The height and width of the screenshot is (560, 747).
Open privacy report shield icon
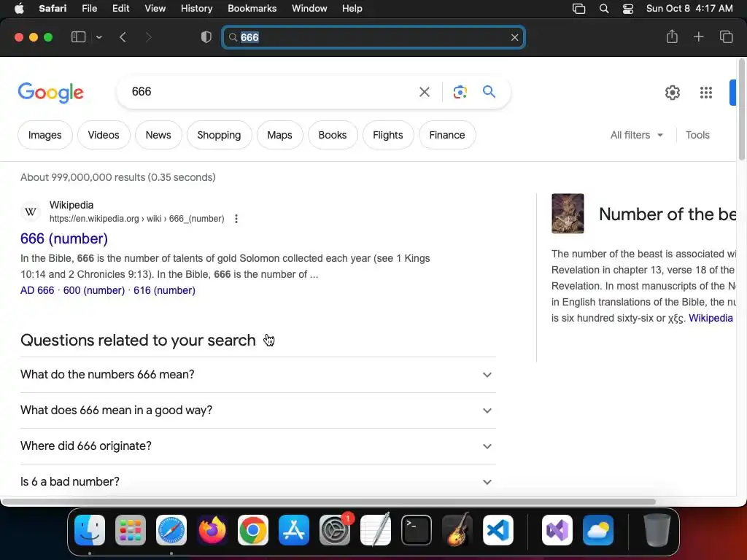tap(206, 37)
